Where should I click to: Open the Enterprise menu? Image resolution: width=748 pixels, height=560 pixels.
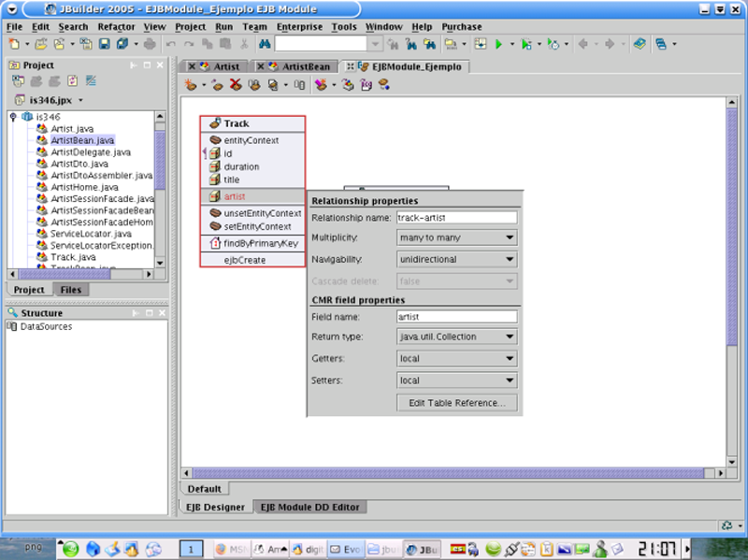298,27
